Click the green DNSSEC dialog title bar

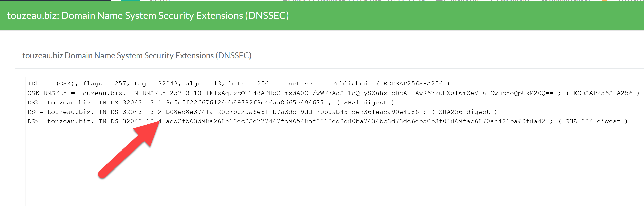[x=322, y=16]
